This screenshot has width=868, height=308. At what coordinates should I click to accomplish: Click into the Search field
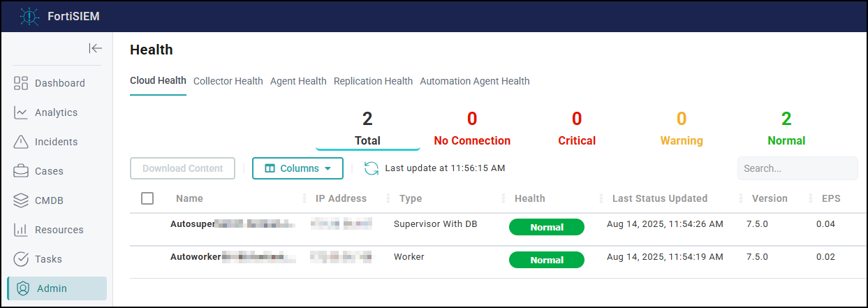(x=797, y=168)
